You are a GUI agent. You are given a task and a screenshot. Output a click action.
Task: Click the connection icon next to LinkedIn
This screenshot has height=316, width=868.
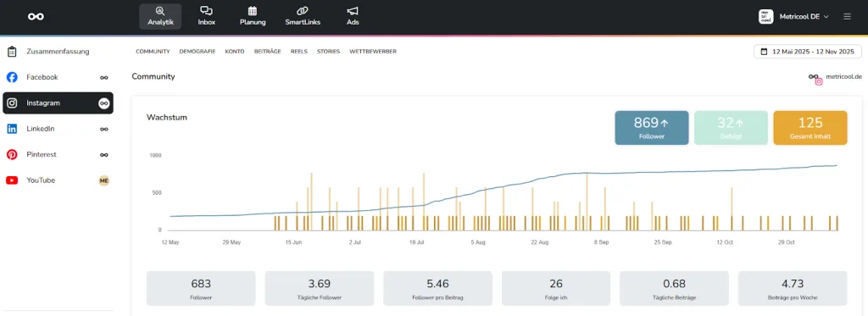pos(103,129)
